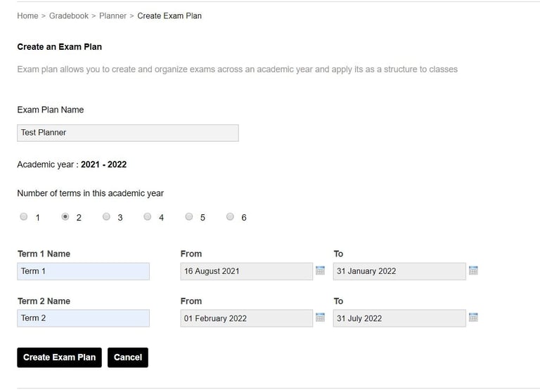
Task: Select 6 terms radio button
Action: click(x=230, y=217)
